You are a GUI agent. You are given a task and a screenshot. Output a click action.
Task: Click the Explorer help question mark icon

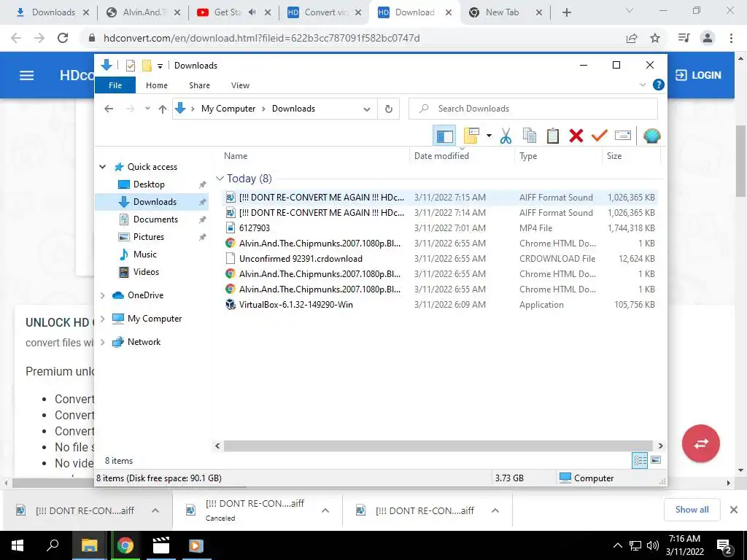click(x=659, y=85)
